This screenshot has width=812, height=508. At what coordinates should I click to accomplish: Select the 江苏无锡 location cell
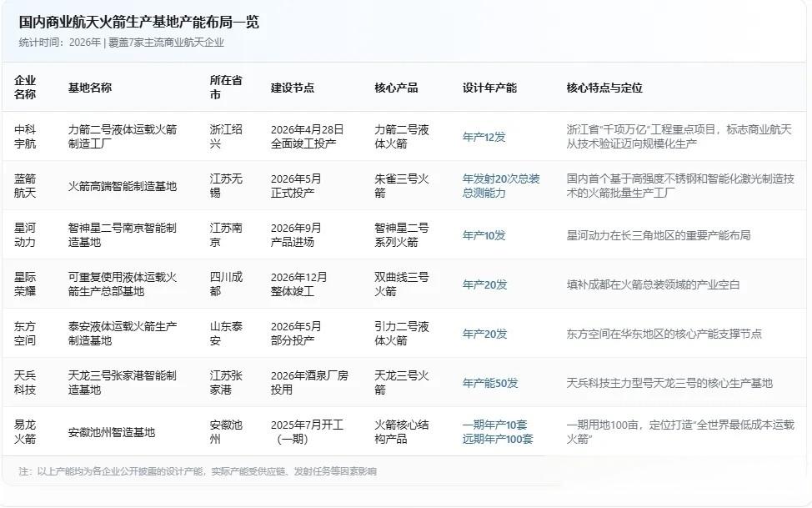226,185
